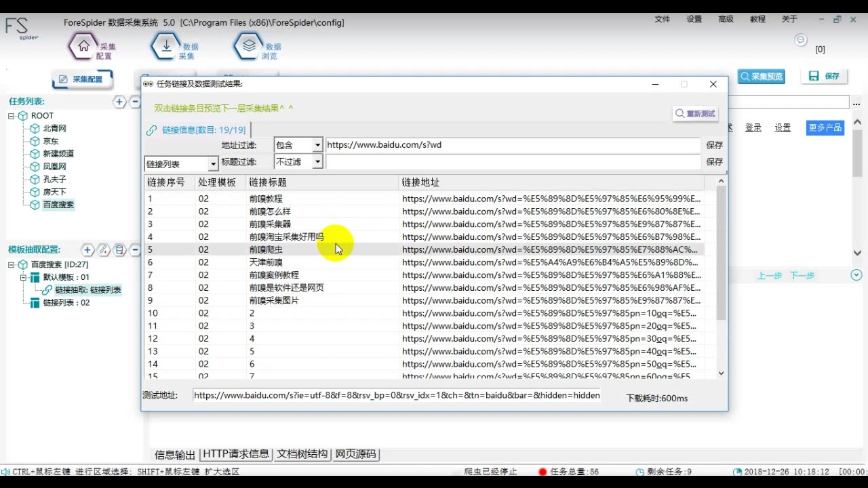868x488 pixels.
Task: Select the row titled 前嗅教程
Action: pos(425,199)
